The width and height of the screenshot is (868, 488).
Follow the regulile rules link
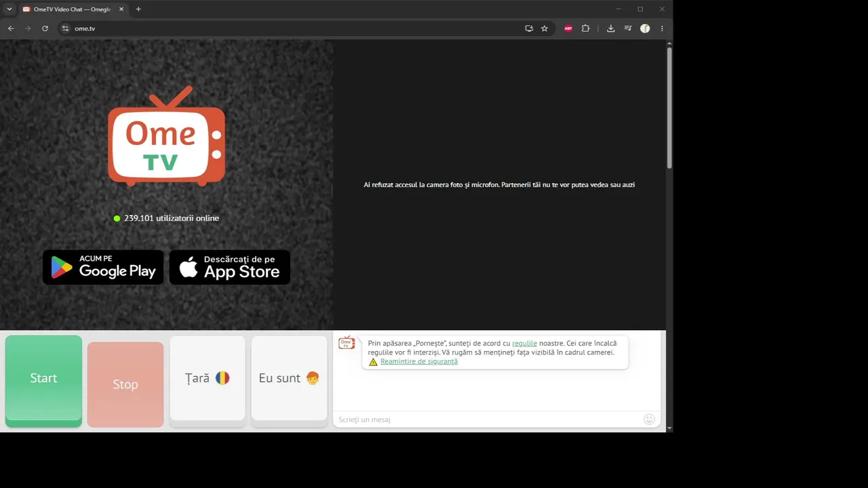[x=524, y=344]
